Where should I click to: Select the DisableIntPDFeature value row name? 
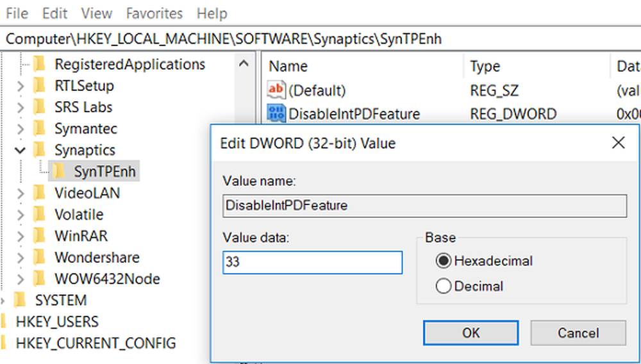click(x=354, y=114)
